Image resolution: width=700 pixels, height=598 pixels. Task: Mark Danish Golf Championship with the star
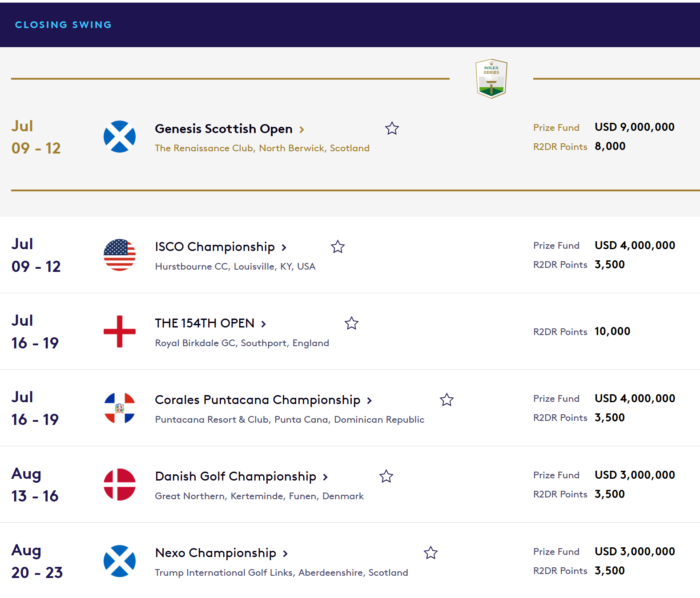pos(386,476)
